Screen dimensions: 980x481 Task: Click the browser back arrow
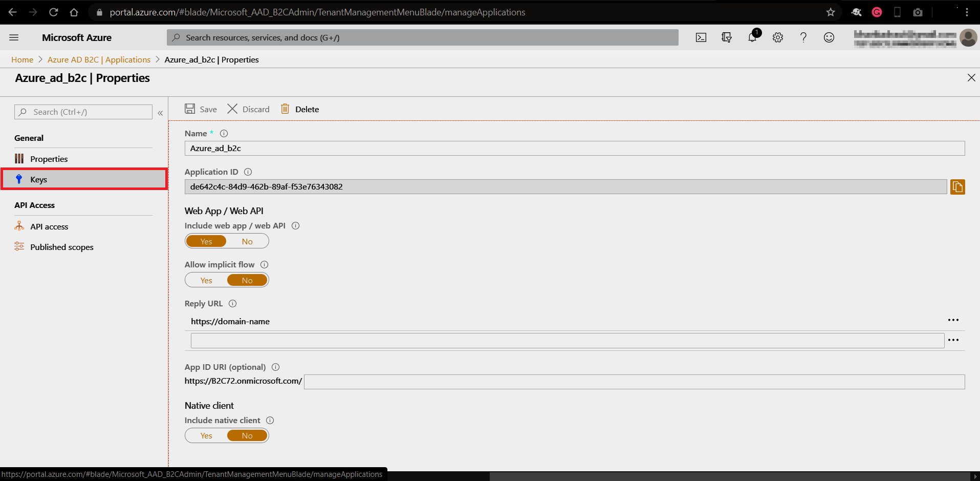[x=12, y=12]
